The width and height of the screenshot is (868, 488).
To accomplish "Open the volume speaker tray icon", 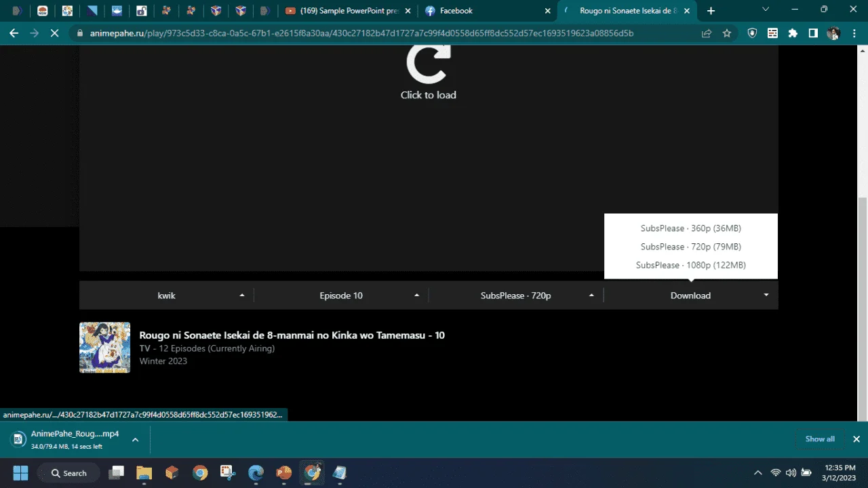I will pos(791,473).
